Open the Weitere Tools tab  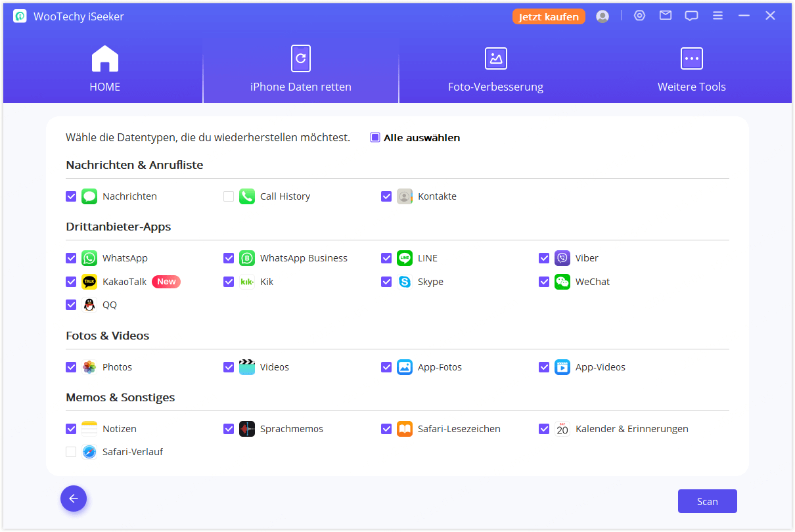click(691, 69)
